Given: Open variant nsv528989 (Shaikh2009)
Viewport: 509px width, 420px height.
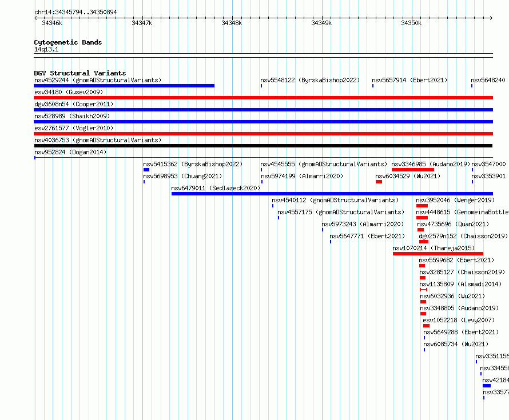Looking at the screenshot, I should click(72, 116).
